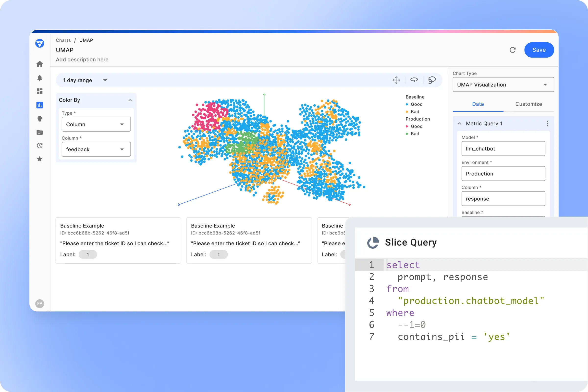Screen dimensions: 588x392
Task: Click the Production environment field
Action: 503,173
